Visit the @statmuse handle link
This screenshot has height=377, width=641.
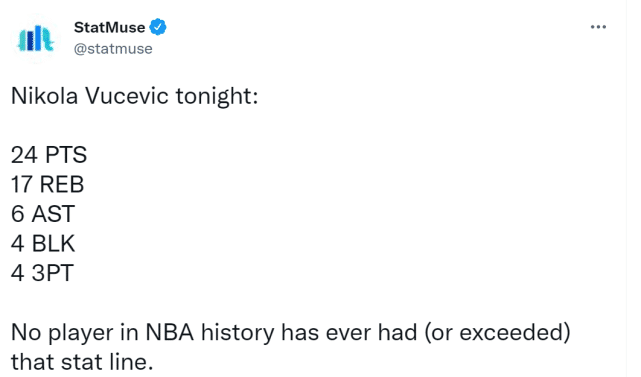coord(113,49)
